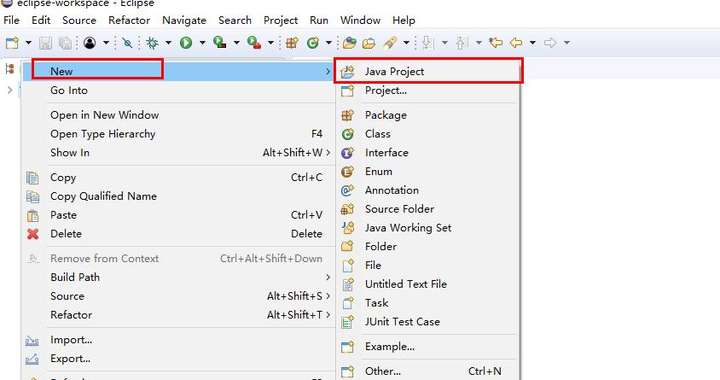
Task: Click the Search flashlight toolbar icon
Action: [390, 43]
